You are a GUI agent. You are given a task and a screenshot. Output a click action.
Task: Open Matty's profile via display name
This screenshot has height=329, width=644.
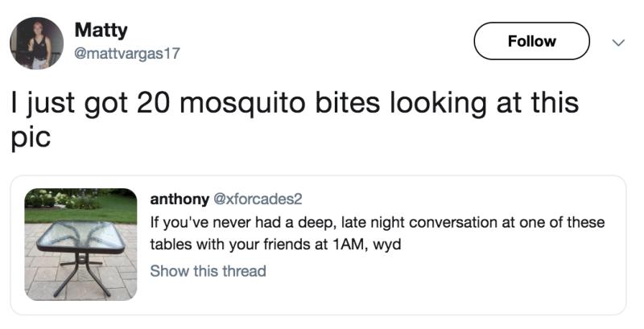(100, 31)
